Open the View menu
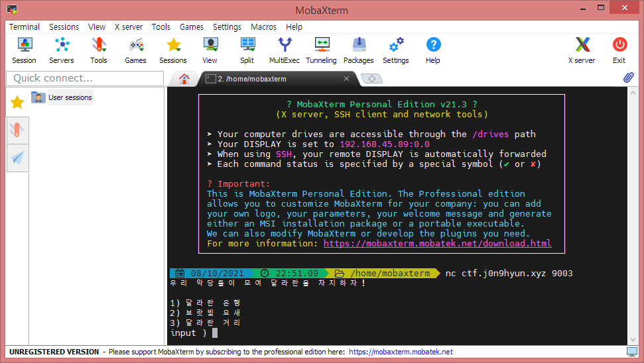The image size is (644, 363). point(97,26)
